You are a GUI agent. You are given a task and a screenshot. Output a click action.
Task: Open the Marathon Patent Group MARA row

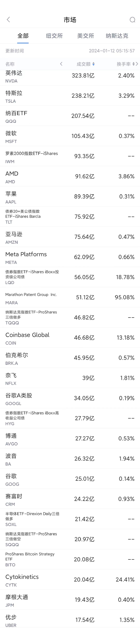pyautogui.click(x=70, y=298)
